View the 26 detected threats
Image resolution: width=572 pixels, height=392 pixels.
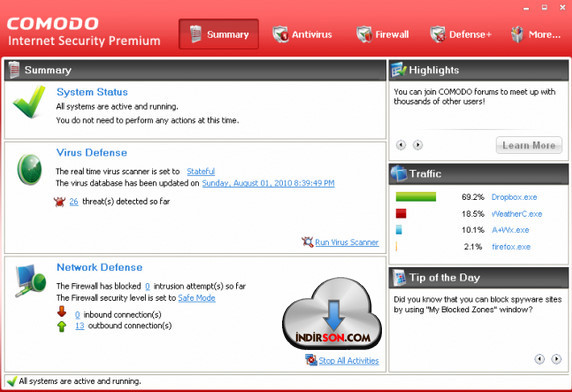[74, 202]
